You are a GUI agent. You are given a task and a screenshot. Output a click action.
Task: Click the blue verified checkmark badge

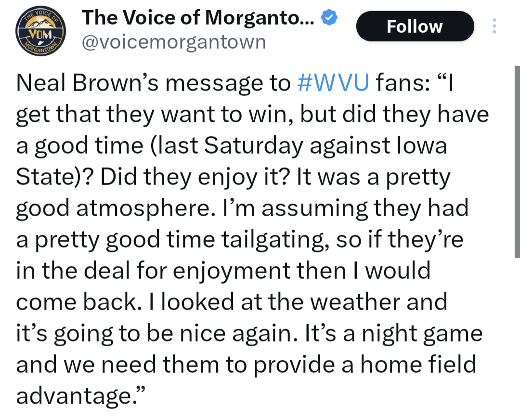(x=330, y=18)
